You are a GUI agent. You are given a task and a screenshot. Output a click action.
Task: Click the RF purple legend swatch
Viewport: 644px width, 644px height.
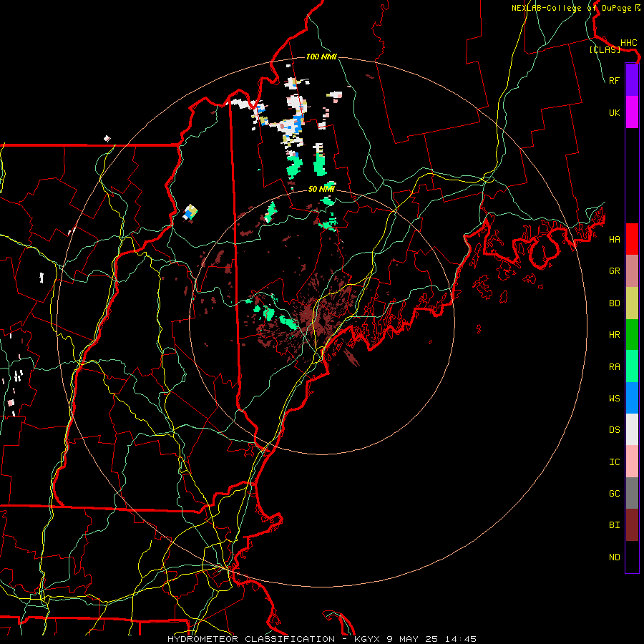tap(632, 80)
